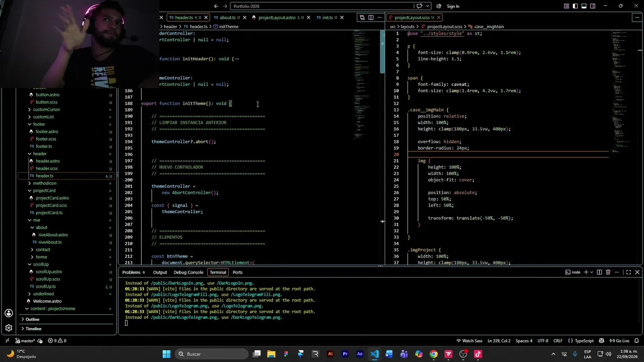Click the Sign In button
The height and width of the screenshot is (362, 644).
coord(453,6)
